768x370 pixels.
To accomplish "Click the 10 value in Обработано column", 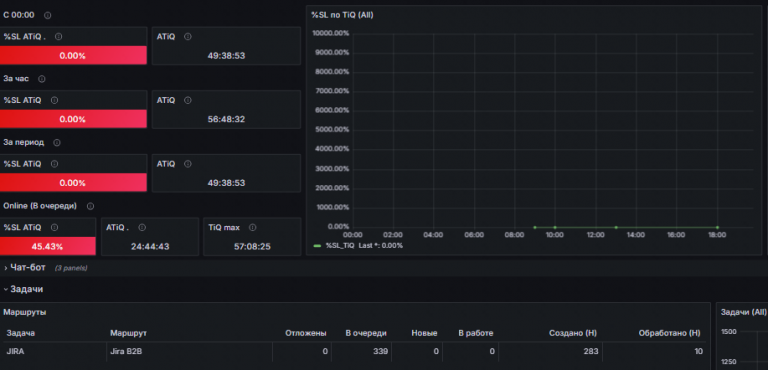I will pyautogui.click(x=698, y=351).
